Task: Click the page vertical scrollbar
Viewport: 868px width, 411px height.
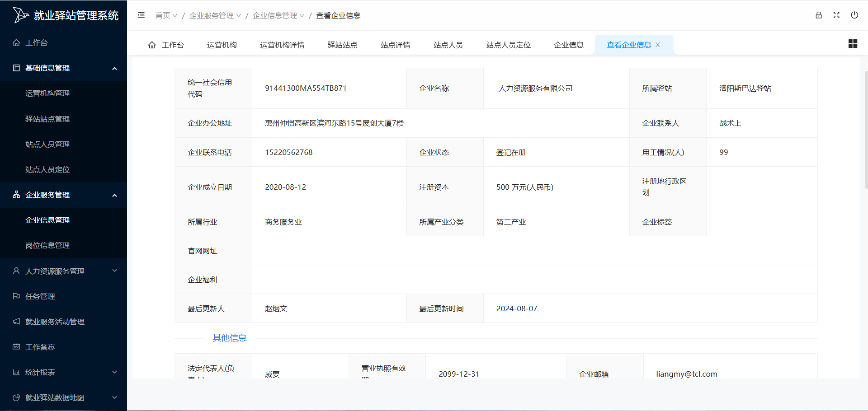Action: pyautogui.click(x=866, y=129)
